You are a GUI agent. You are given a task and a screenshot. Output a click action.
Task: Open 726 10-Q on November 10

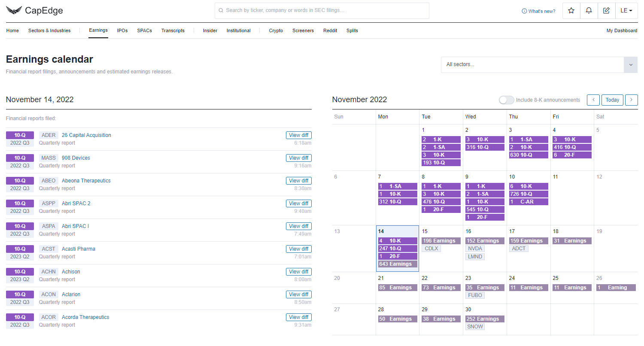(529, 194)
